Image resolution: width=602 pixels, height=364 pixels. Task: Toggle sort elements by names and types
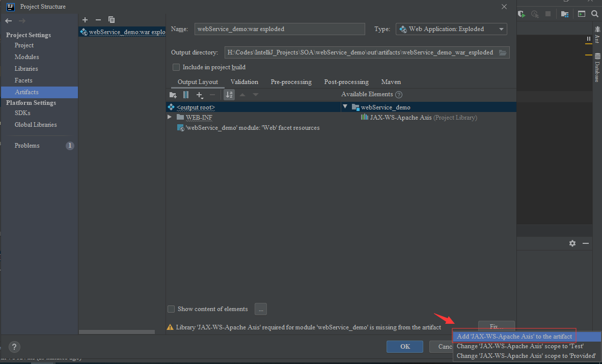click(x=229, y=95)
